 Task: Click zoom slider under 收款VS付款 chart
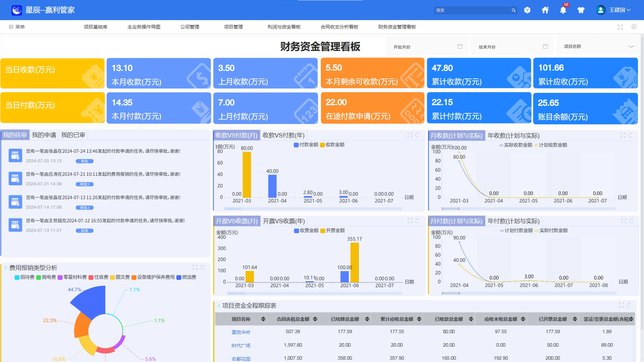click(x=313, y=208)
